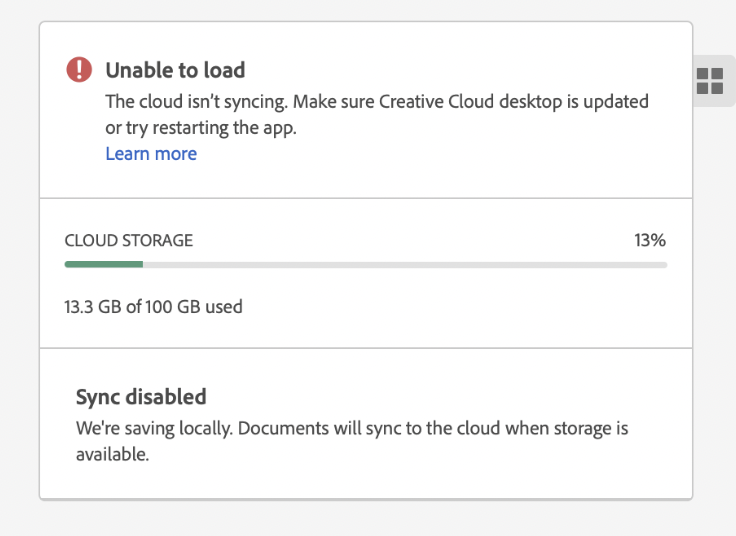Click the unfilled gray storage bar area
Screen dimensions: 736x536
(x=405, y=264)
